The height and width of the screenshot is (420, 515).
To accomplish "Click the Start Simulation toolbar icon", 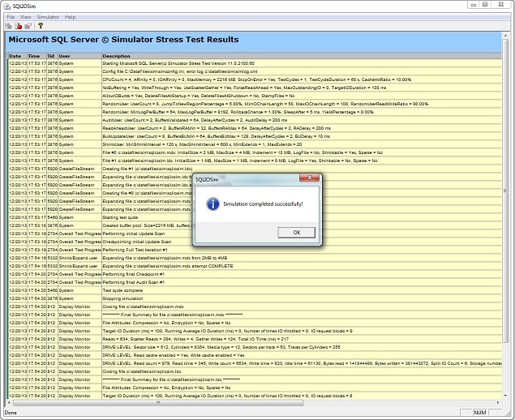I will [x=9, y=26].
